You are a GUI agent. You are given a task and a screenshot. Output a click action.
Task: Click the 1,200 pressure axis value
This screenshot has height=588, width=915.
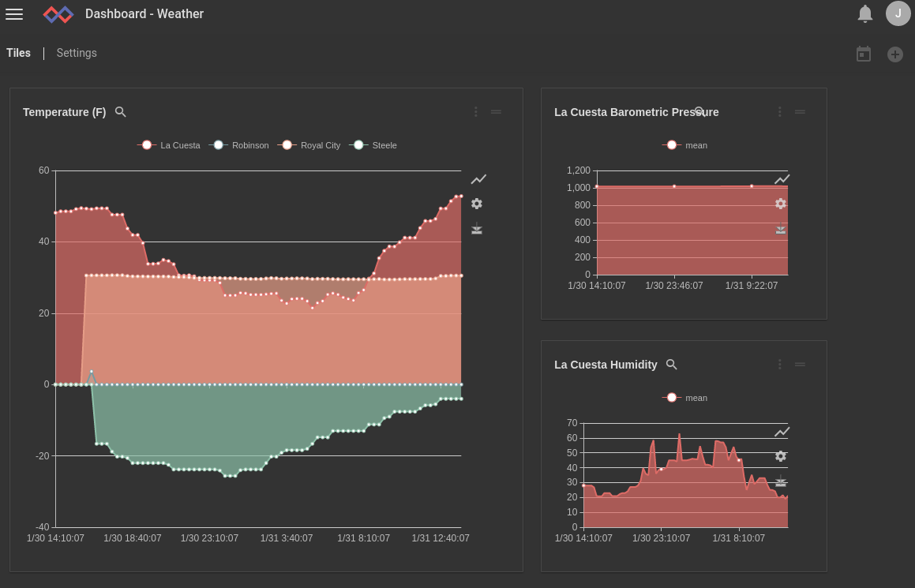coord(579,170)
